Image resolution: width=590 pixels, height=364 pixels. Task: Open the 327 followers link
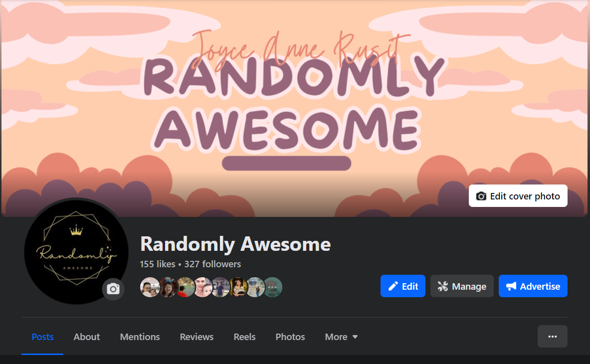(212, 264)
